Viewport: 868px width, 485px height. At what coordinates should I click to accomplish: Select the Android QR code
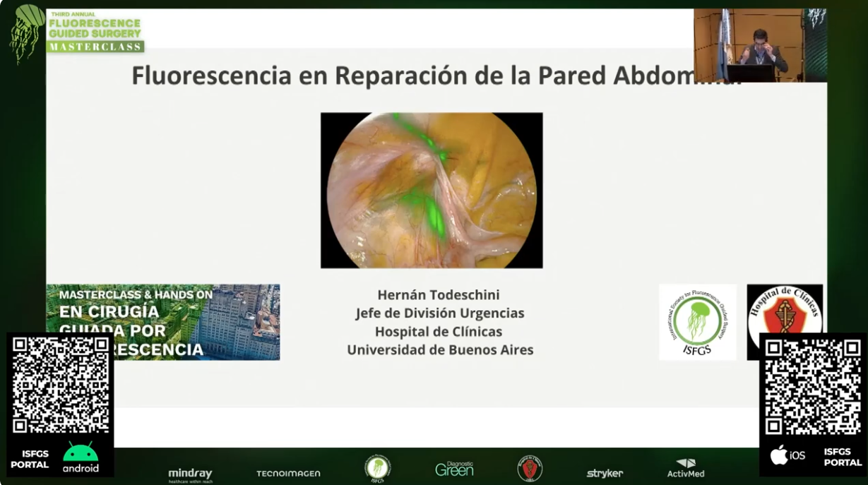(60, 385)
